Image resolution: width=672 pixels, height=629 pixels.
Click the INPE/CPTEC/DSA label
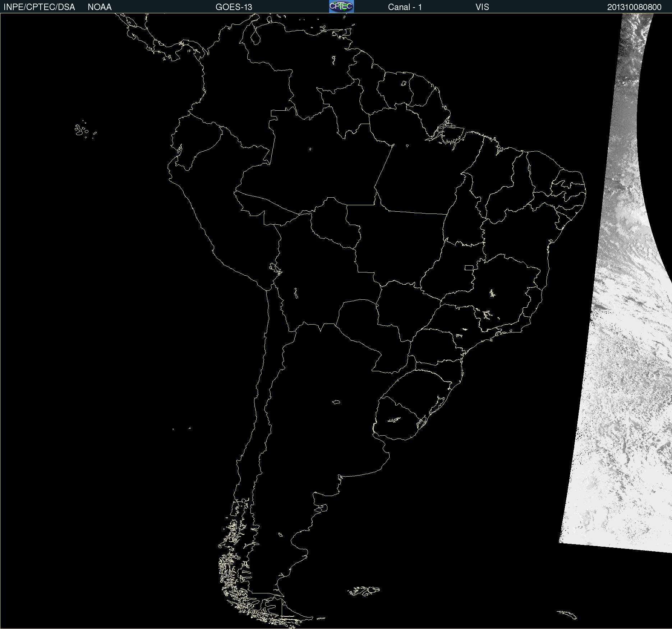click(x=39, y=7)
